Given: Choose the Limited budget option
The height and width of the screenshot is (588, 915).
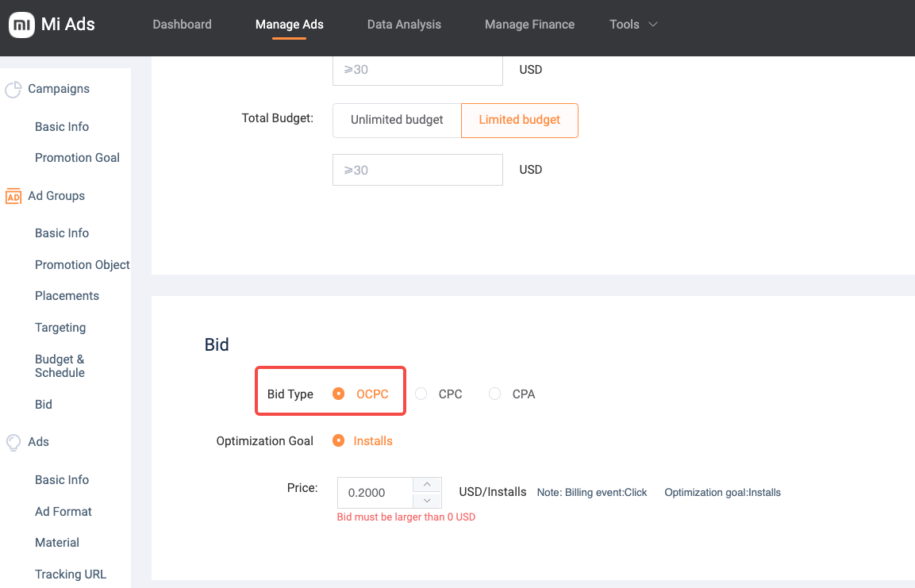Looking at the screenshot, I should click(x=519, y=120).
